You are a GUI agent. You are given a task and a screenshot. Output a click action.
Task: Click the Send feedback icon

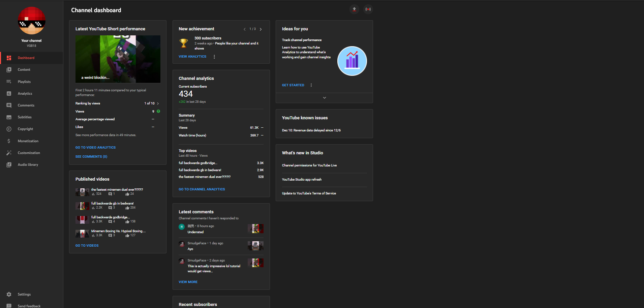[9, 306]
